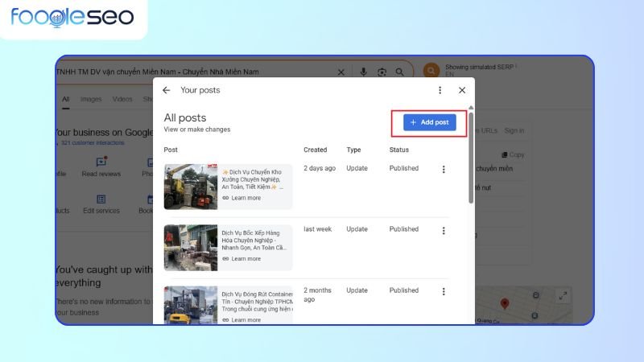Open options menu for the last week post
Screen dimensions: 644x362
point(444,230)
